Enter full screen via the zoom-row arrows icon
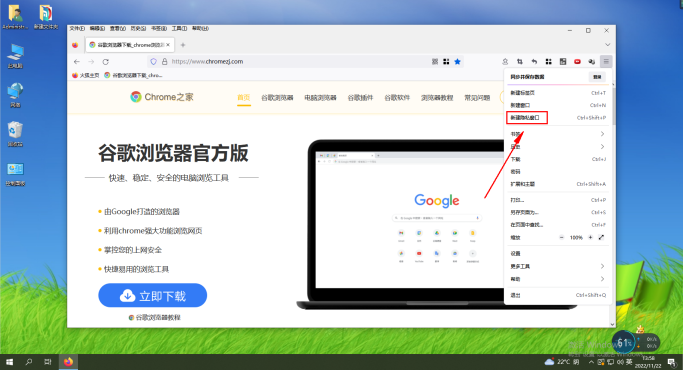Image resolution: width=683 pixels, height=370 pixels. (x=602, y=238)
